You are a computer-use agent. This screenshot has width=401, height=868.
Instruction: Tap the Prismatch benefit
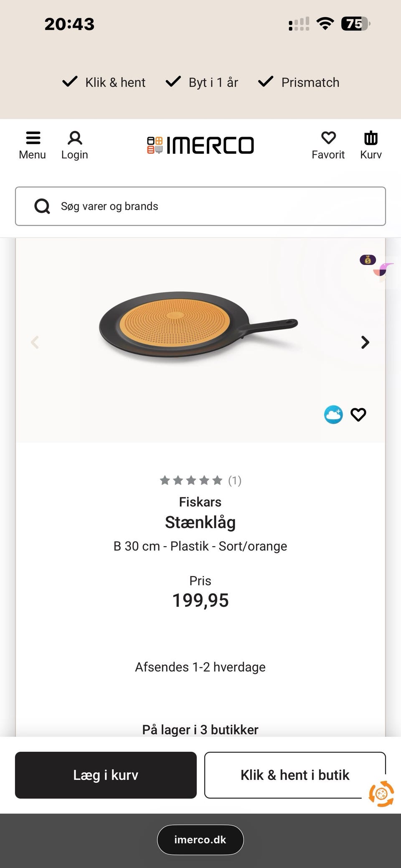click(299, 82)
